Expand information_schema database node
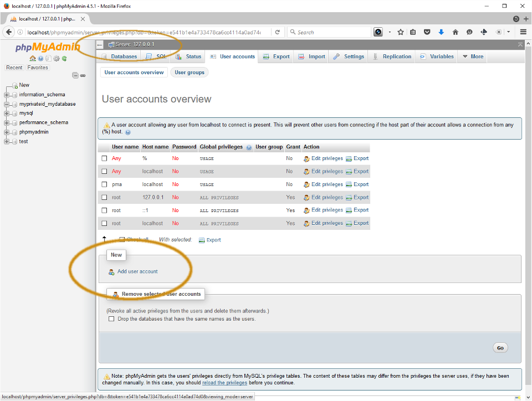Screen dimensions: 532x401 point(7,95)
